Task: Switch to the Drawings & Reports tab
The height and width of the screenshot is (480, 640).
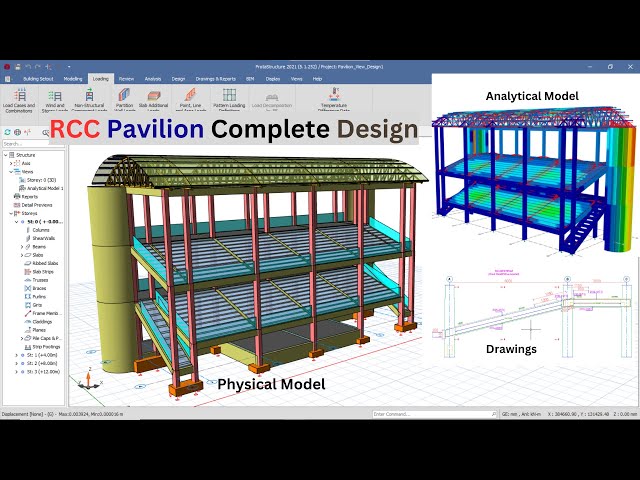Action: (x=216, y=79)
